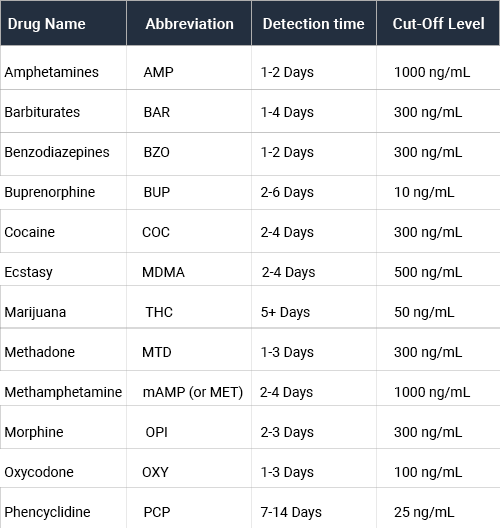Click the Abbreviation column header
The width and height of the screenshot is (500, 528).
[189, 23]
